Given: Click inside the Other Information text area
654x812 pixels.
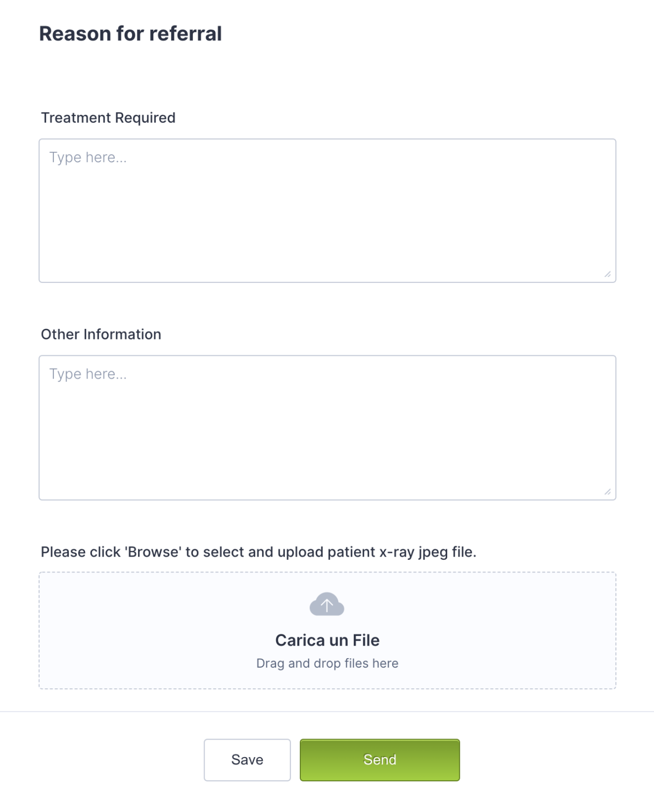Looking at the screenshot, I should click(x=327, y=426).
